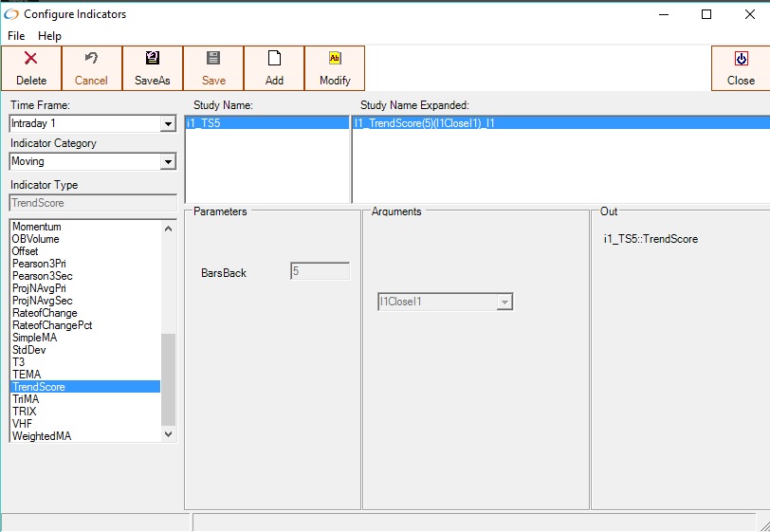Click the Modify toolbar icon
The image size is (770, 532).
(335, 59)
